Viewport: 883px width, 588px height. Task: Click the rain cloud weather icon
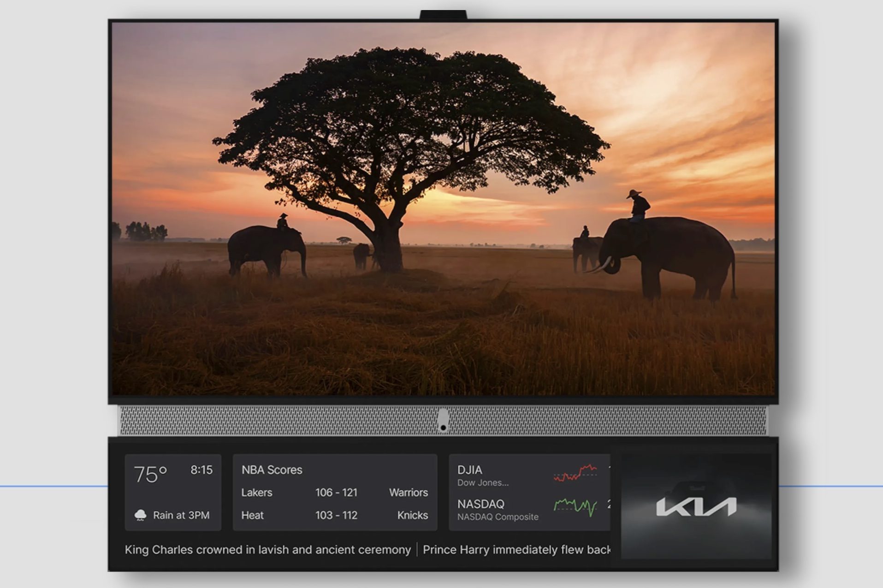click(141, 514)
